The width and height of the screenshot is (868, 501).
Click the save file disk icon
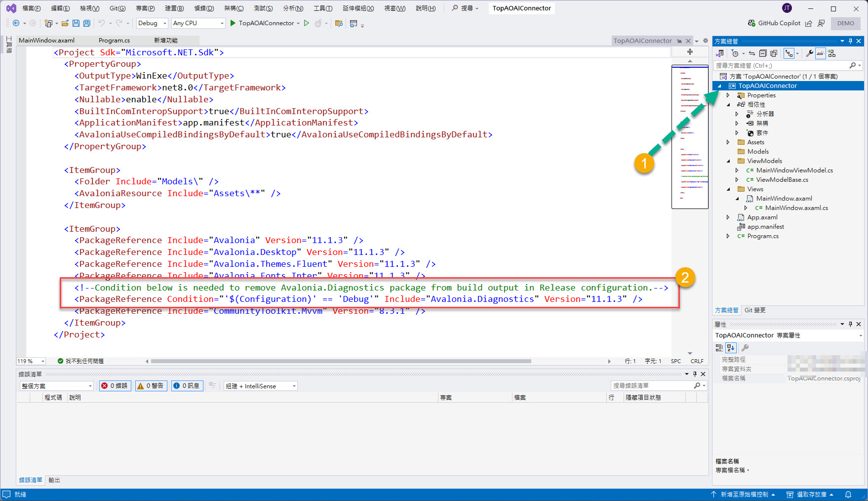(x=76, y=23)
